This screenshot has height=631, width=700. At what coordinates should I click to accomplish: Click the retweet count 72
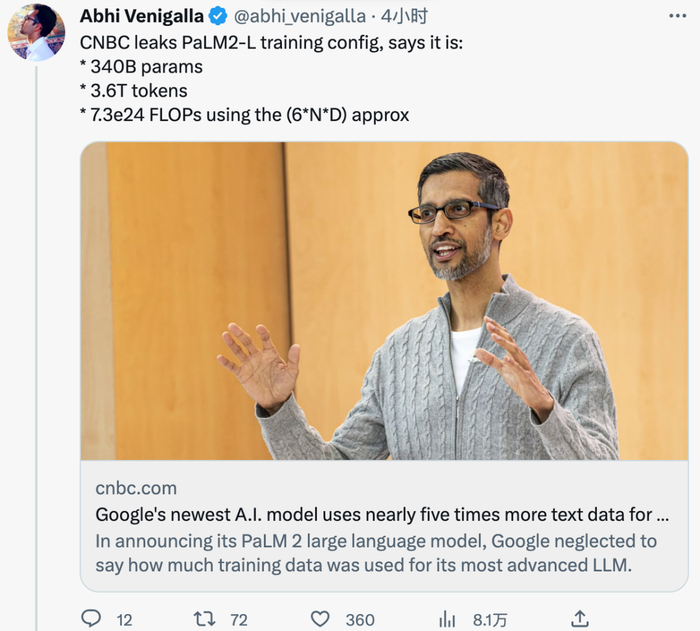click(x=239, y=620)
